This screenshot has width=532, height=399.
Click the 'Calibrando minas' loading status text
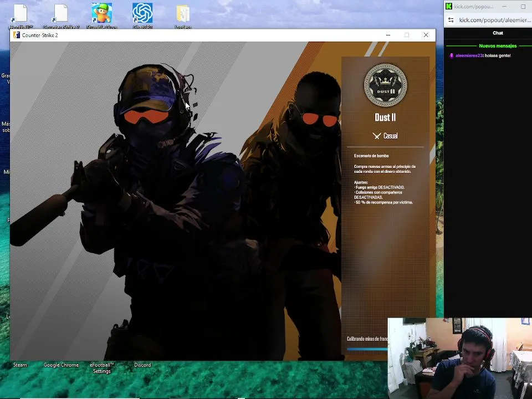point(367,339)
